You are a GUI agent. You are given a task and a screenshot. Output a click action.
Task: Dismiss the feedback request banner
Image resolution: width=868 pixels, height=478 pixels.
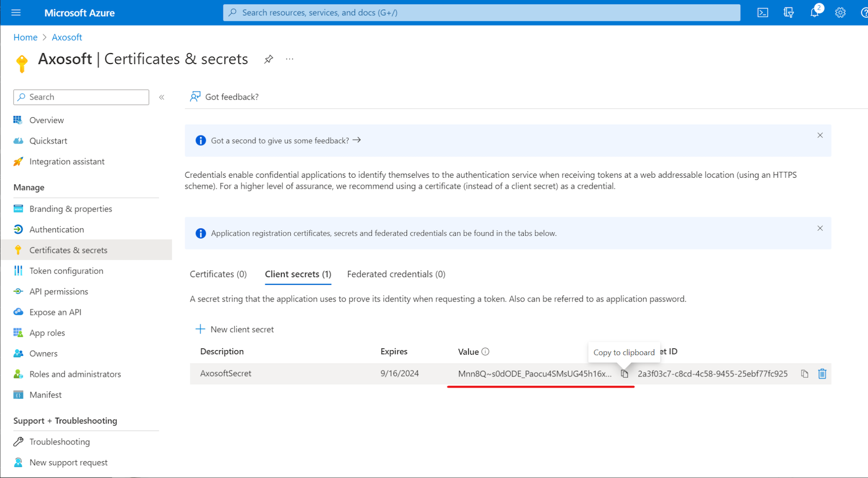[820, 135]
